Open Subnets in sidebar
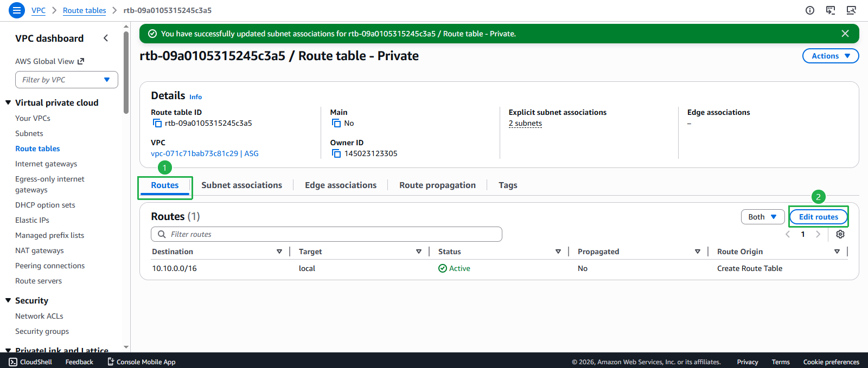The width and height of the screenshot is (868, 368). (x=29, y=133)
